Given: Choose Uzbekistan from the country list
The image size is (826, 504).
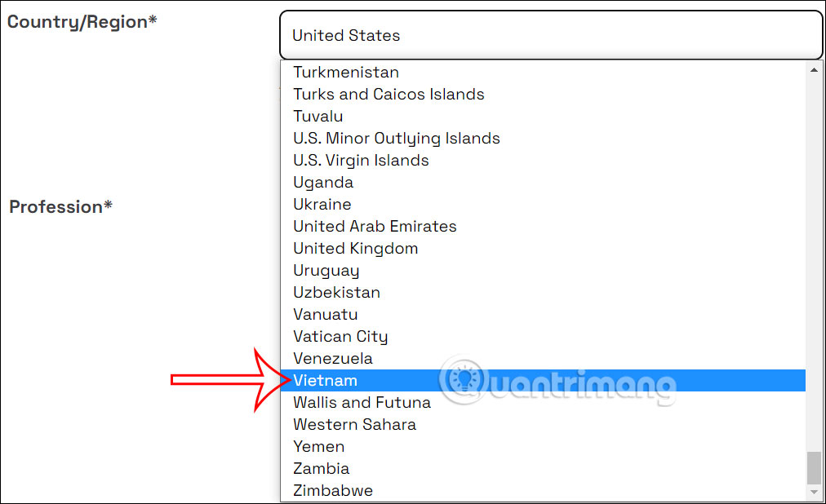Looking at the screenshot, I should click(x=336, y=293).
